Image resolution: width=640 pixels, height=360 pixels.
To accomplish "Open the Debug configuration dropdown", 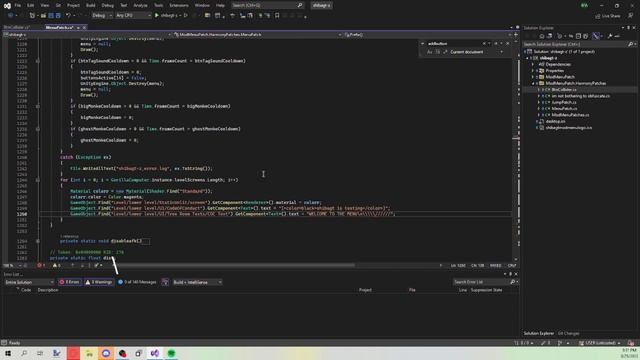I will tap(102, 16).
